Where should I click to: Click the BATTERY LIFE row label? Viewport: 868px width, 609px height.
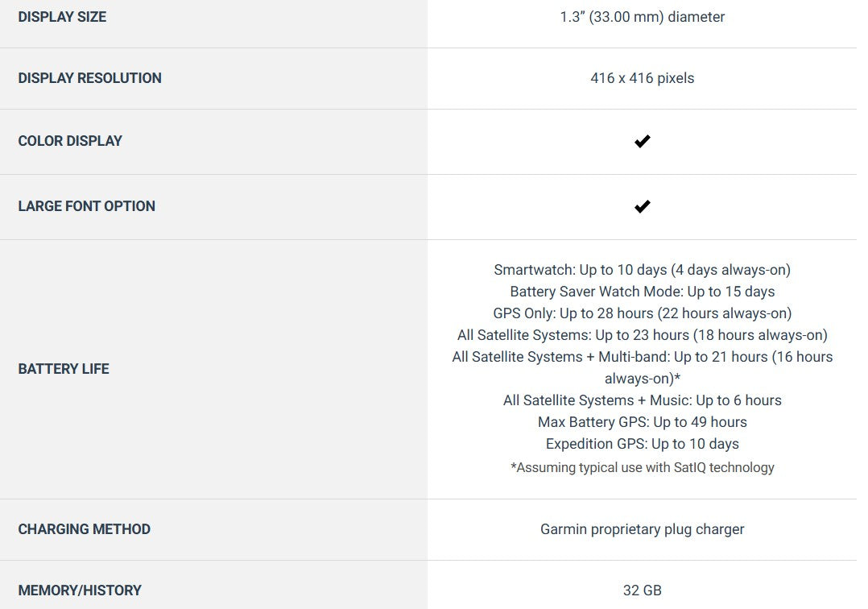coord(64,369)
